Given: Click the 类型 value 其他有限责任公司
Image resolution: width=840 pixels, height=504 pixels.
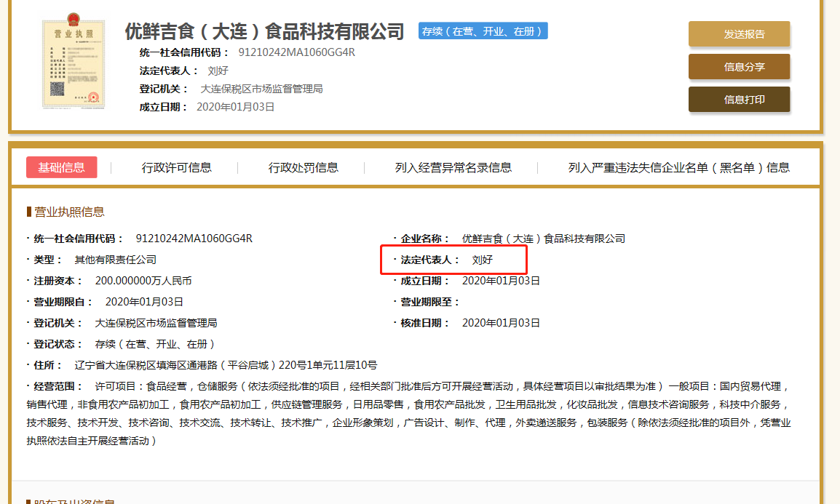Looking at the screenshot, I should (115, 260).
